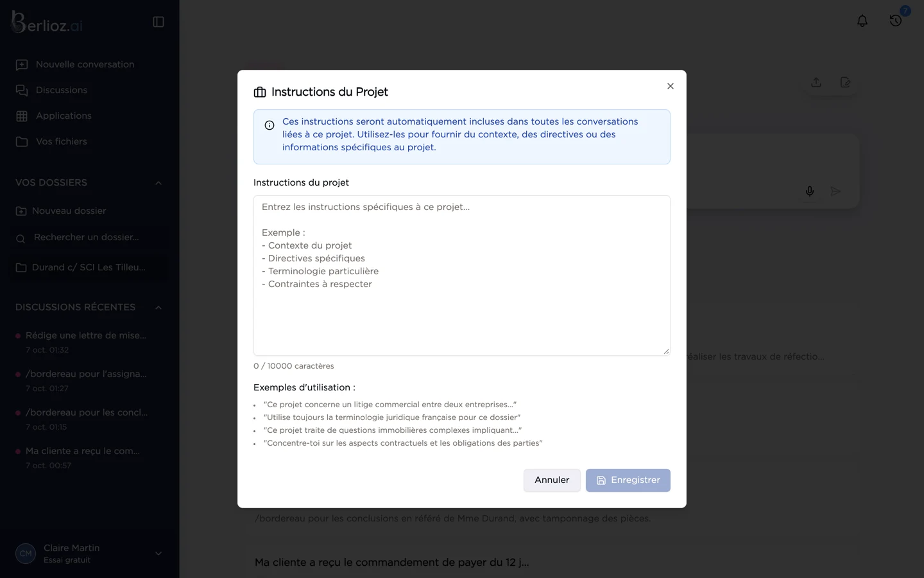Click the Nouveau dossier folder-plus icon
The height and width of the screenshot is (578, 924).
(21, 211)
